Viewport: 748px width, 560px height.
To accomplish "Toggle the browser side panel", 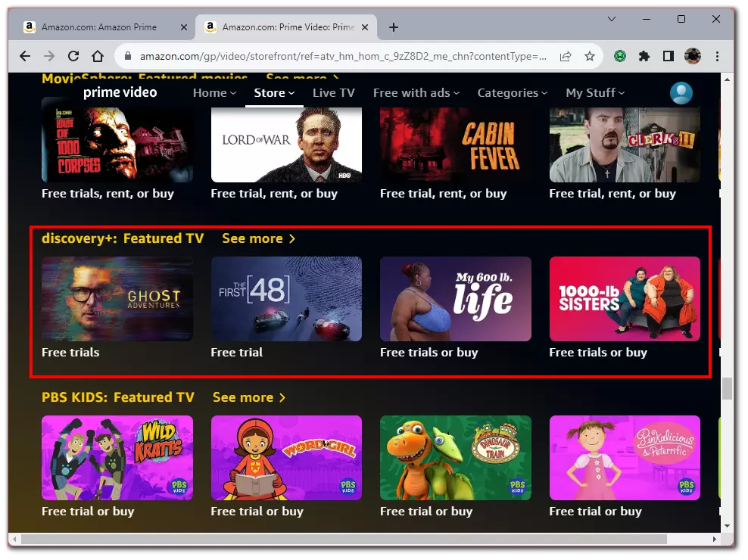I will (x=669, y=56).
